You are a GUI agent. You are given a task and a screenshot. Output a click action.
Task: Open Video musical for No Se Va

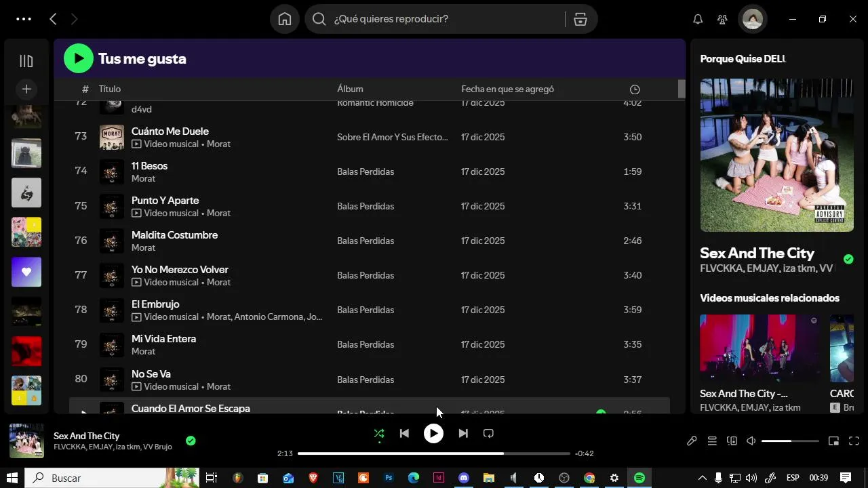pyautogui.click(x=165, y=386)
